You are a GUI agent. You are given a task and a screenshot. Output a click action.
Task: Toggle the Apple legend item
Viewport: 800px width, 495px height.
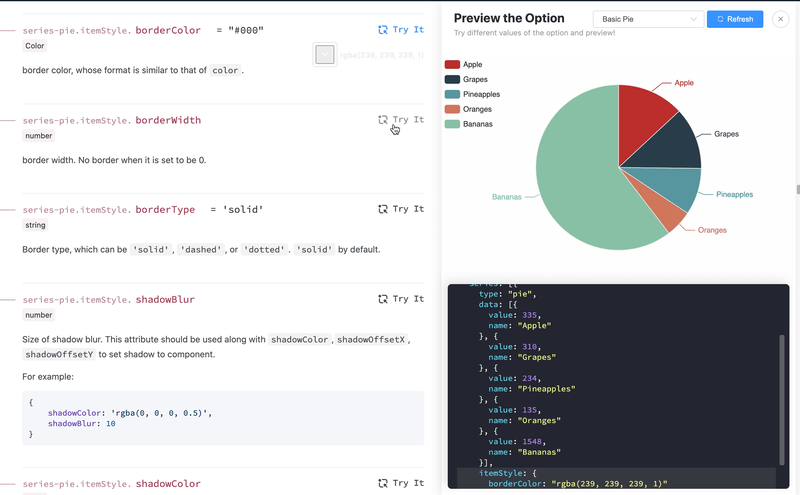click(463, 64)
